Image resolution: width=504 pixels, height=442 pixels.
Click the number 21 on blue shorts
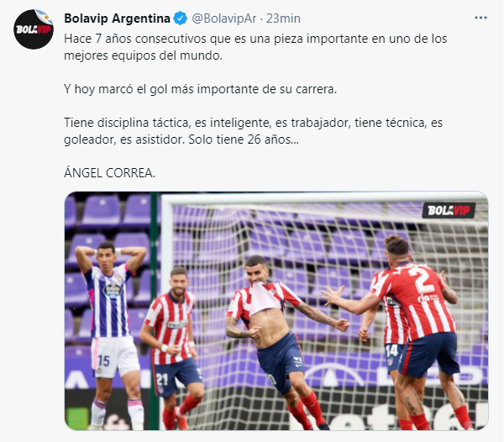click(x=161, y=380)
